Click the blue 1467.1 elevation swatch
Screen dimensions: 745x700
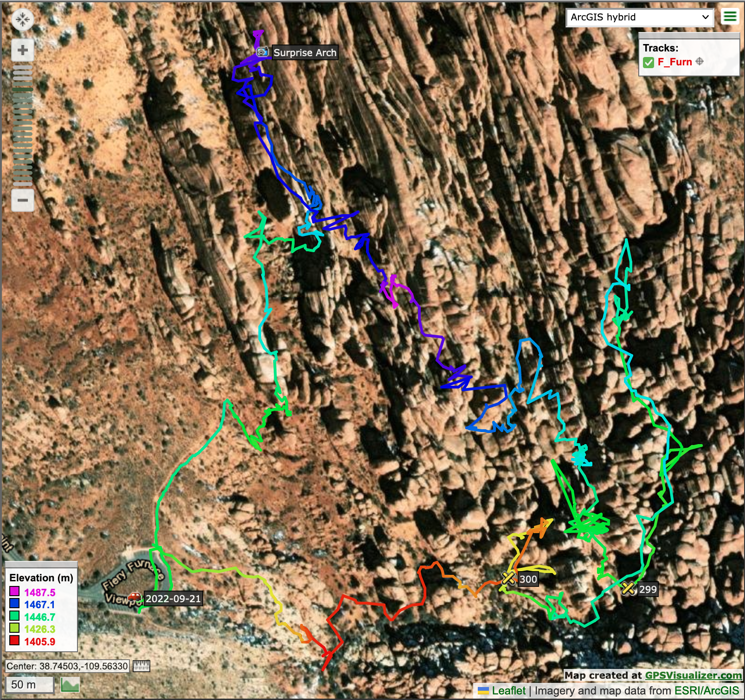(x=14, y=605)
